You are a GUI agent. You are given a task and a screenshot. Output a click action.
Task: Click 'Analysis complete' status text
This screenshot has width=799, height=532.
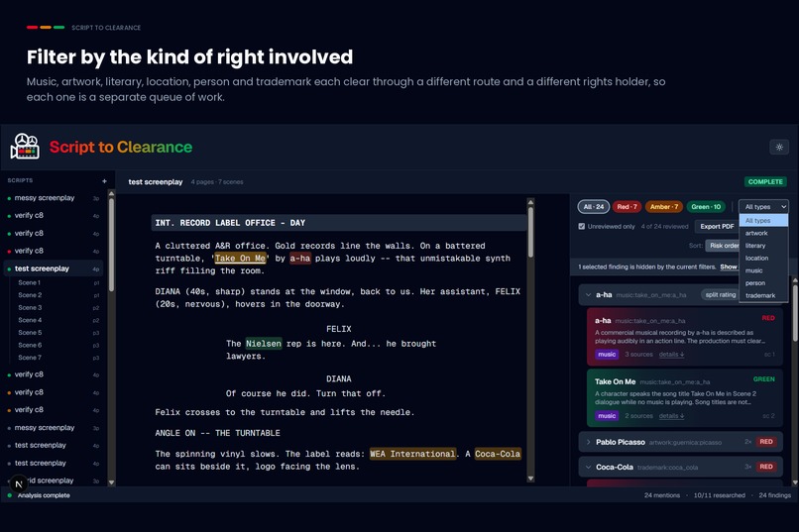point(44,495)
